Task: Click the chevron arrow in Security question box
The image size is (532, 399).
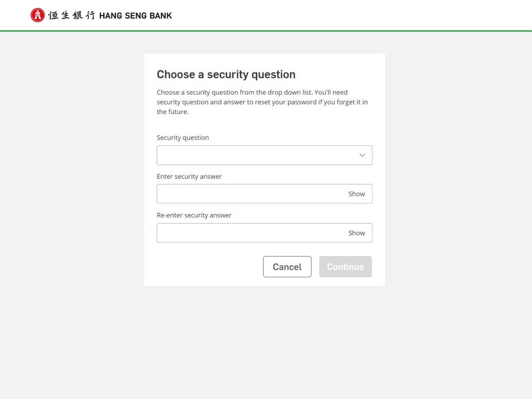Action: (x=362, y=156)
